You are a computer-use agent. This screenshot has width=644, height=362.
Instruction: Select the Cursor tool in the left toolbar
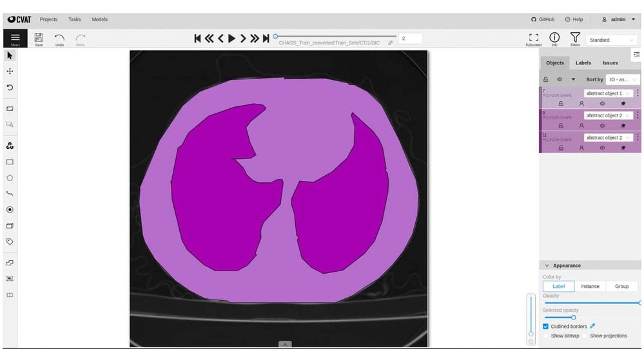point(10,55)
